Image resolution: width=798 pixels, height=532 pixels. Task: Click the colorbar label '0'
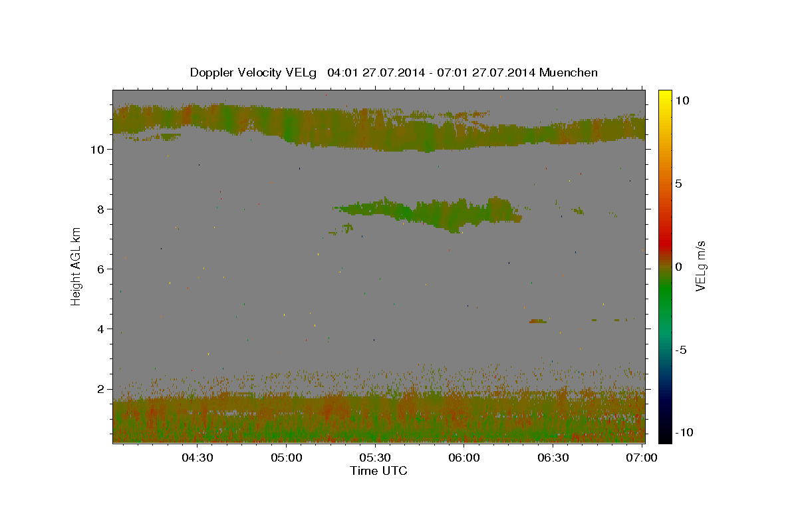click(679, 267)
